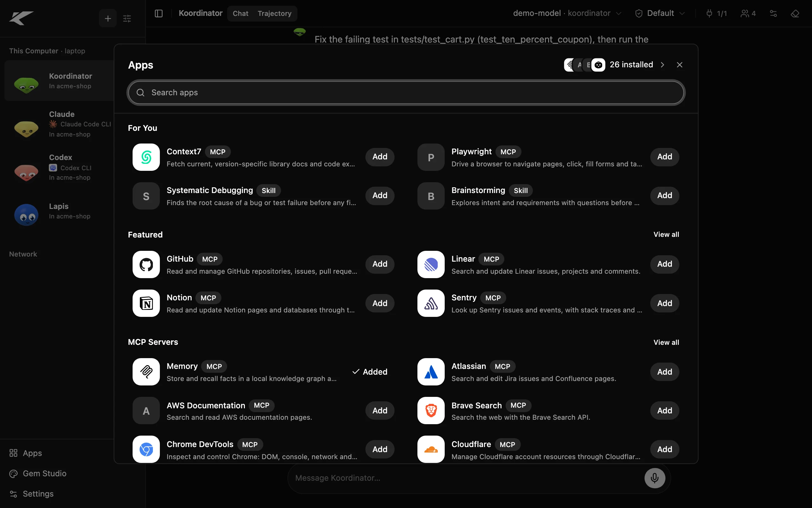The image size is (812, 508).
Task: Add the Atlassian MCP
Action: pos(665,371)
